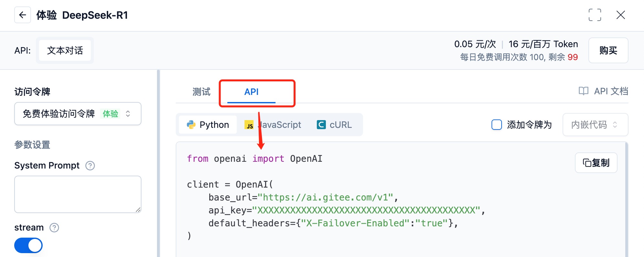This screenshot has width=644, height=257.
Task: Click the base_url https://ai.gitee.com/v1 string
Action: (325, 197)
